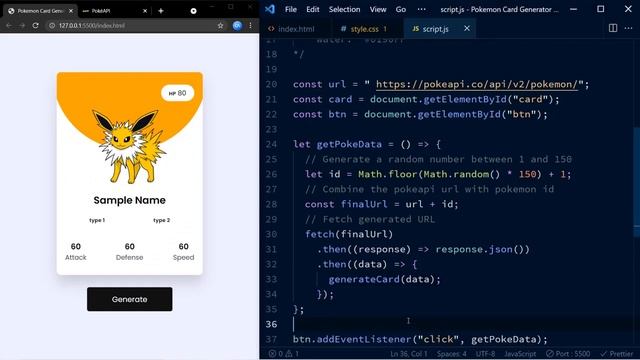Bookmark this page with star icon
Screen dimensions: 640x360
220,25
